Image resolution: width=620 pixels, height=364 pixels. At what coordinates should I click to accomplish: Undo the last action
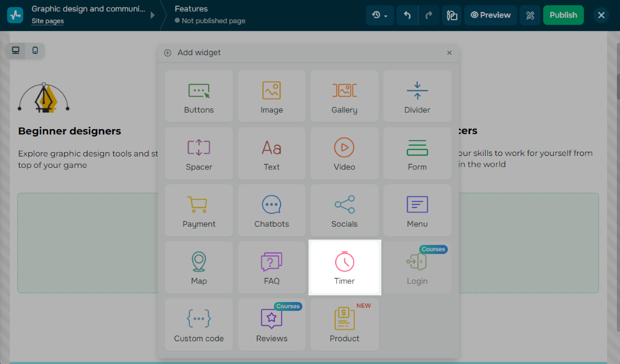click(x=407, y=15)
